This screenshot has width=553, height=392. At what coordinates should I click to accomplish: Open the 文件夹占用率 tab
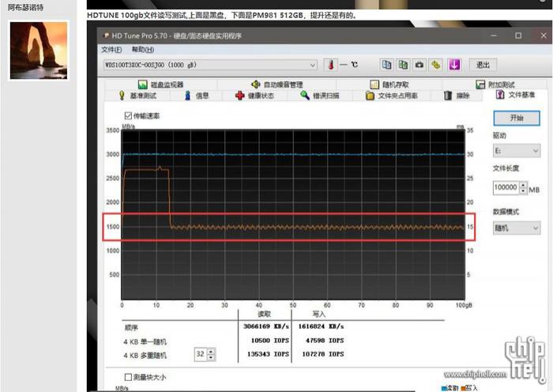coord(392,96)
